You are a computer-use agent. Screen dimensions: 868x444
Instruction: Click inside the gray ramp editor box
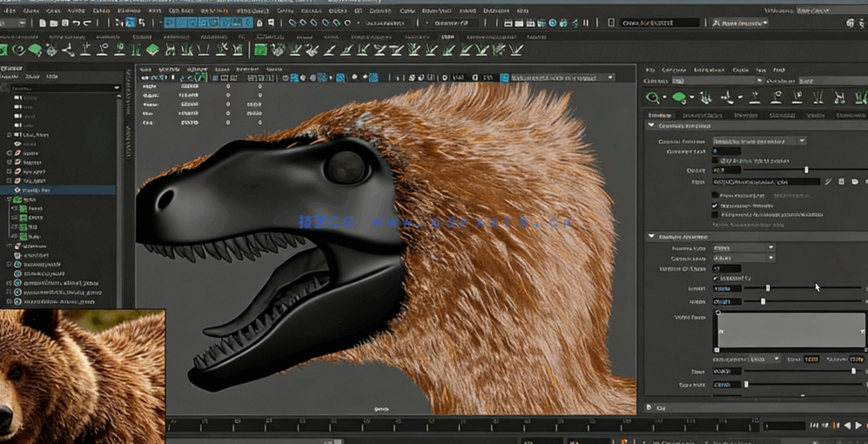[789, 331]
